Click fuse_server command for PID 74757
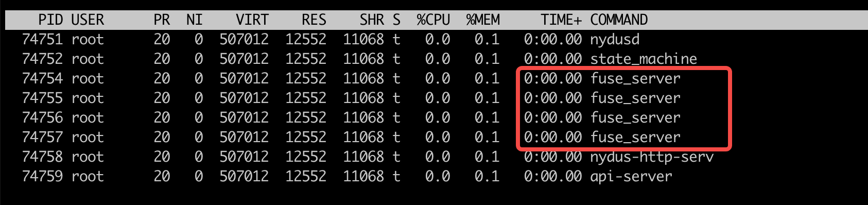Screen dimensions: 868x205 [635, 137]
